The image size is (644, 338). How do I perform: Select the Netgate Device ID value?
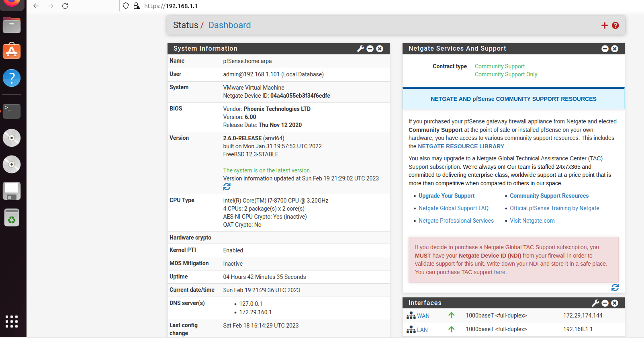[x=300, y=96]
